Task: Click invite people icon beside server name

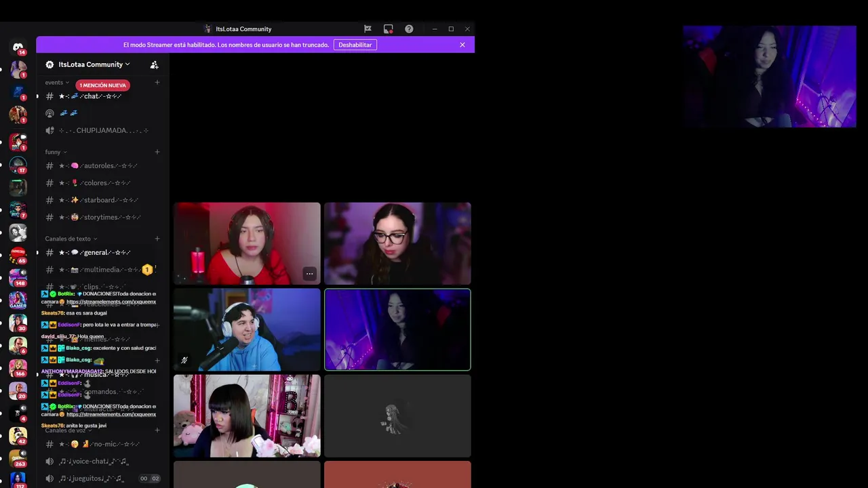Action: pos(154,64)
